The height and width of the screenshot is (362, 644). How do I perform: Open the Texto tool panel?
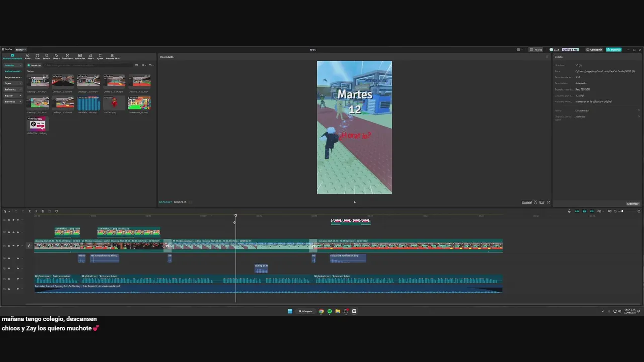(x=37, y=56)
